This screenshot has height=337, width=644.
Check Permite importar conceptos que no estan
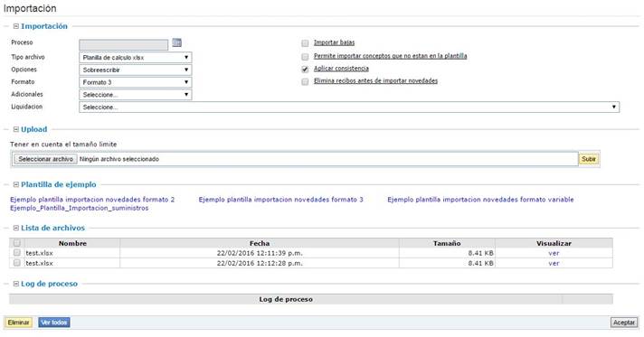(305, 56)
